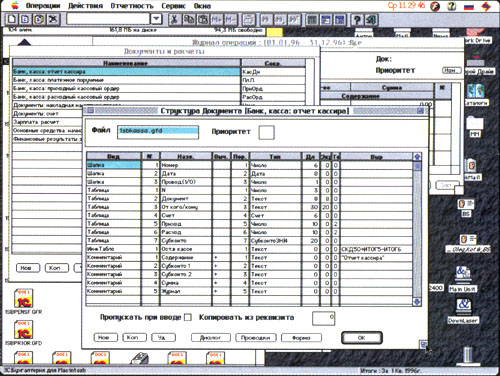Viewport: 500px width, 376px height.
Task: Click the delete (X) document toolbar icon
Action: tap(53, 19)
